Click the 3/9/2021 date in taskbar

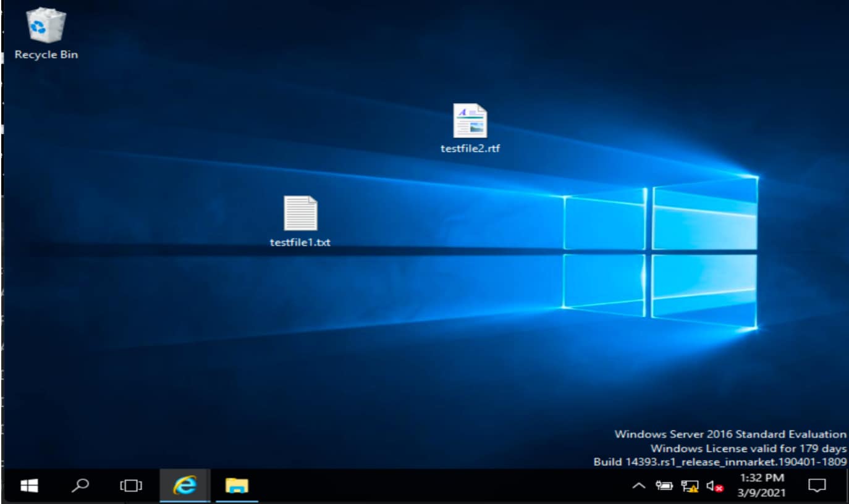click(762, 493)
